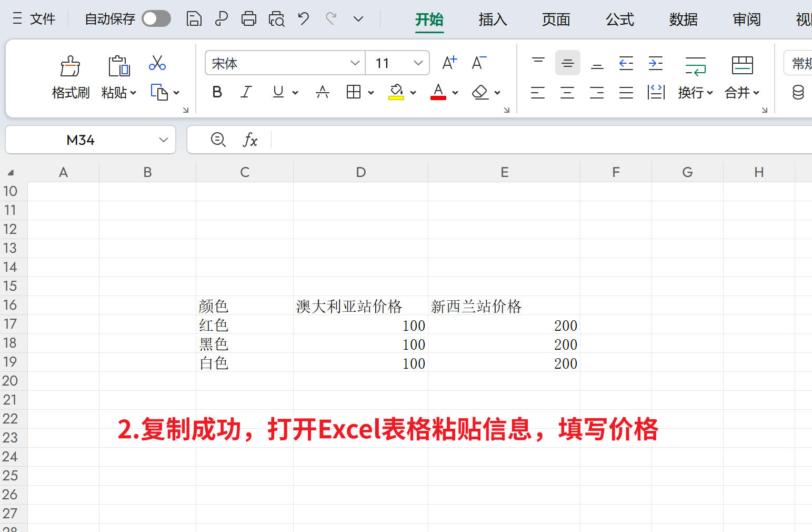The image size is (812, 532).
Task: Click the Paste clipboard icon
Action: coord(119,66)
